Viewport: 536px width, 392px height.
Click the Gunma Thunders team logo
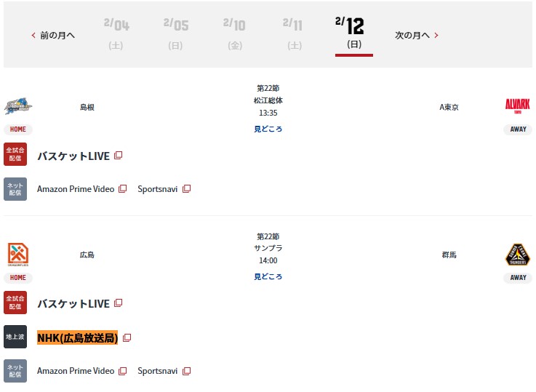[x=518, y=255]
